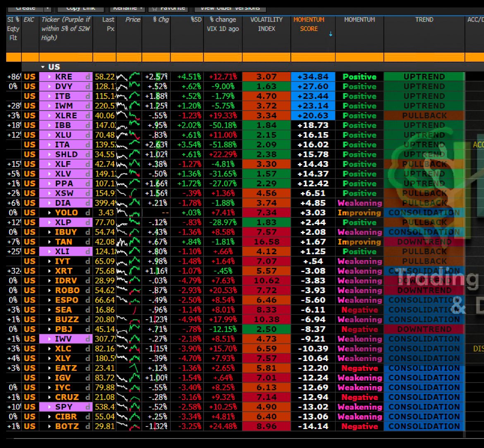The width and height of the screenshot is (484, 448).
Task: Click the 'd' flag beside CIBR ticker
Action: (x=88, y=417)
